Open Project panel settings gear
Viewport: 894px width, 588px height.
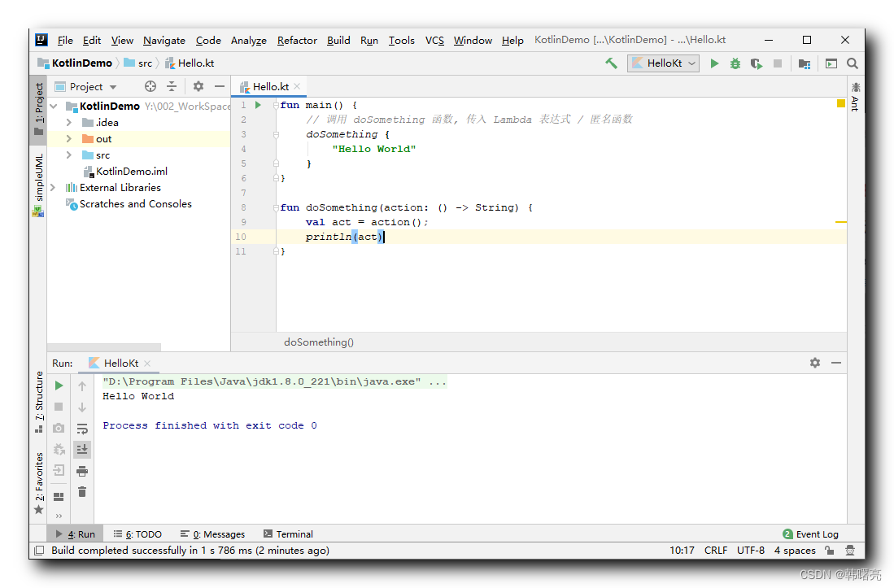click(198, 86)
